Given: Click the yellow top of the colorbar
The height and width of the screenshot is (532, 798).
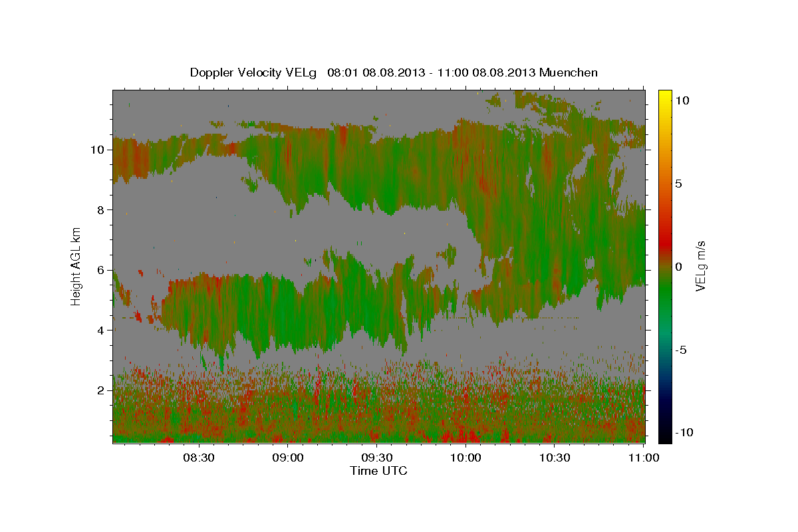Looking at the screenshot, I should point(665,94).
